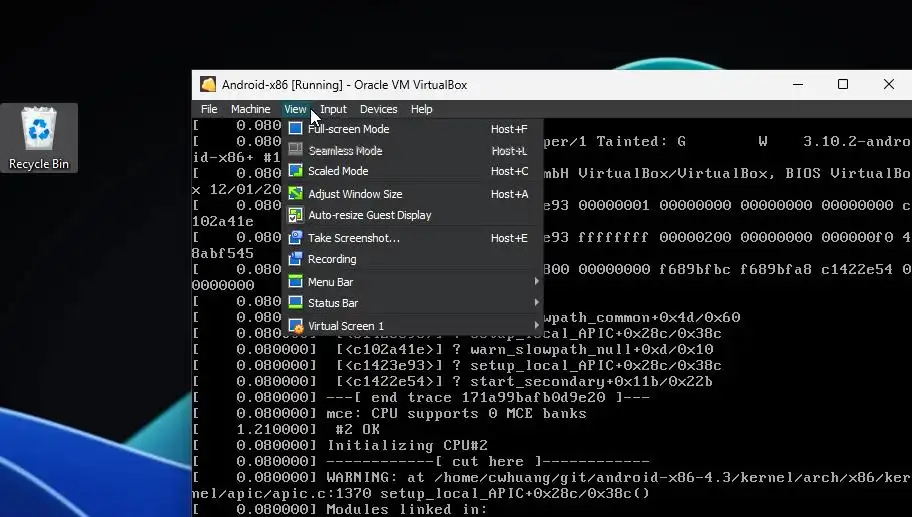Click the Host+E shortcut label
The image size is (912, 517).
(x=509, y=238)
